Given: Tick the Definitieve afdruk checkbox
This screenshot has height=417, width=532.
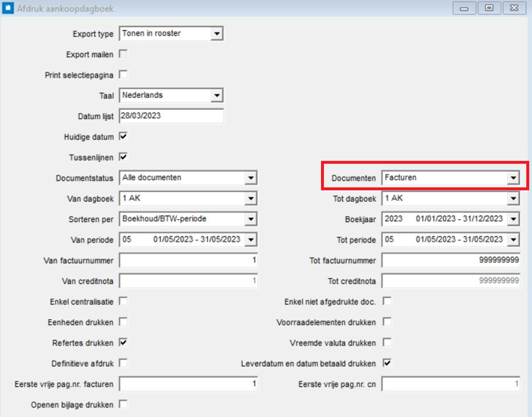Looking at the screenshot, I should coord(124,363).
